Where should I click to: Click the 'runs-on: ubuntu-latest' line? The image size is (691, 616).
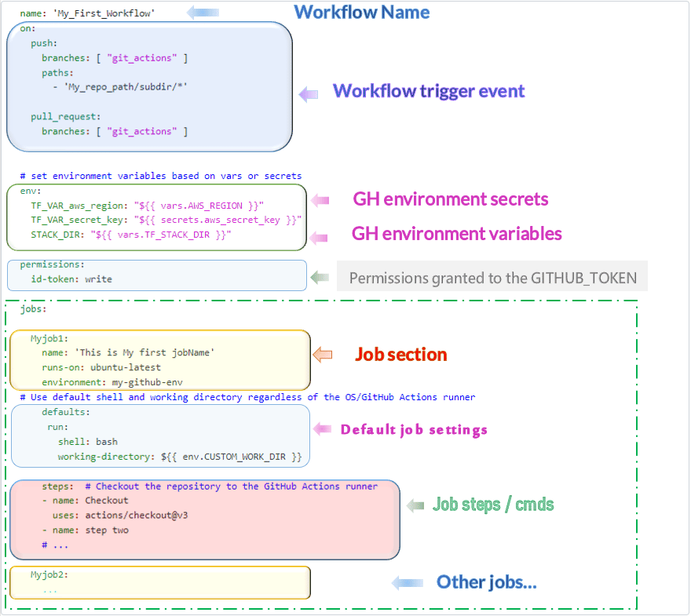[101, 367]
